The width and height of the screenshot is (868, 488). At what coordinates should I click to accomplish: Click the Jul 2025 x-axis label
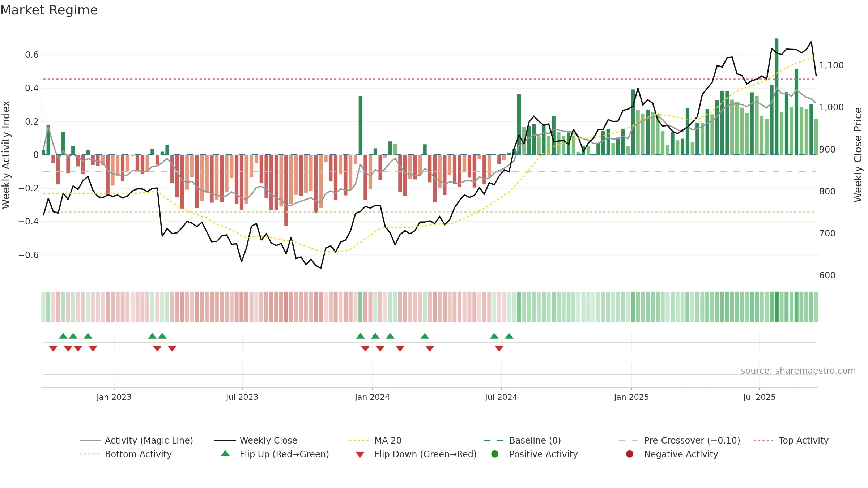pos(759,397)
